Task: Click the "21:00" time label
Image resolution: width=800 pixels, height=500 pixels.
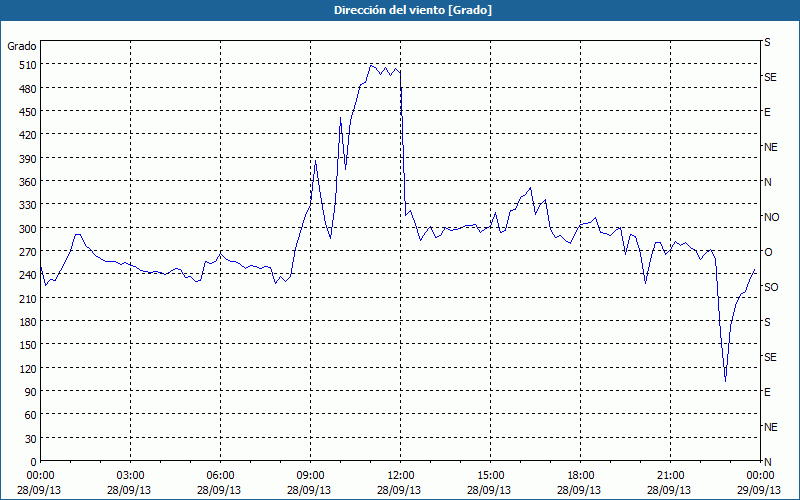Action: click(x=670, y=476)
